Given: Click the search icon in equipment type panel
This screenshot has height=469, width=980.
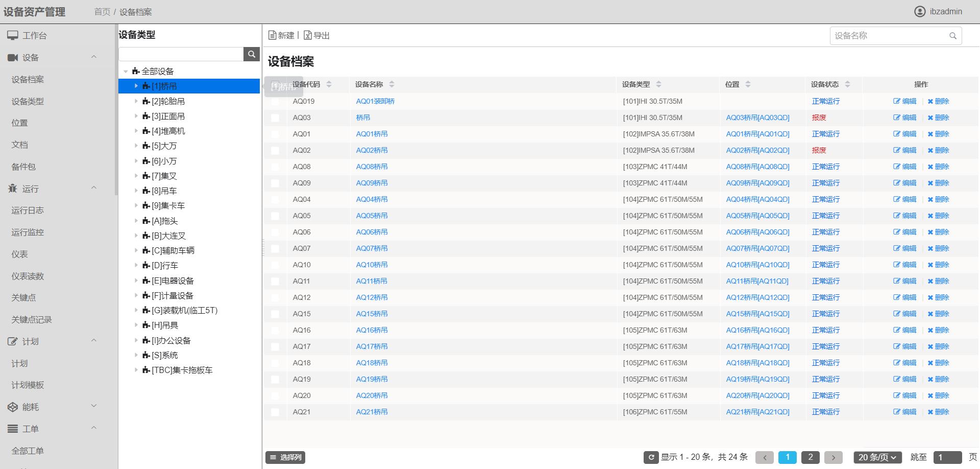Looking at the screenshot, I should [251, 54].
